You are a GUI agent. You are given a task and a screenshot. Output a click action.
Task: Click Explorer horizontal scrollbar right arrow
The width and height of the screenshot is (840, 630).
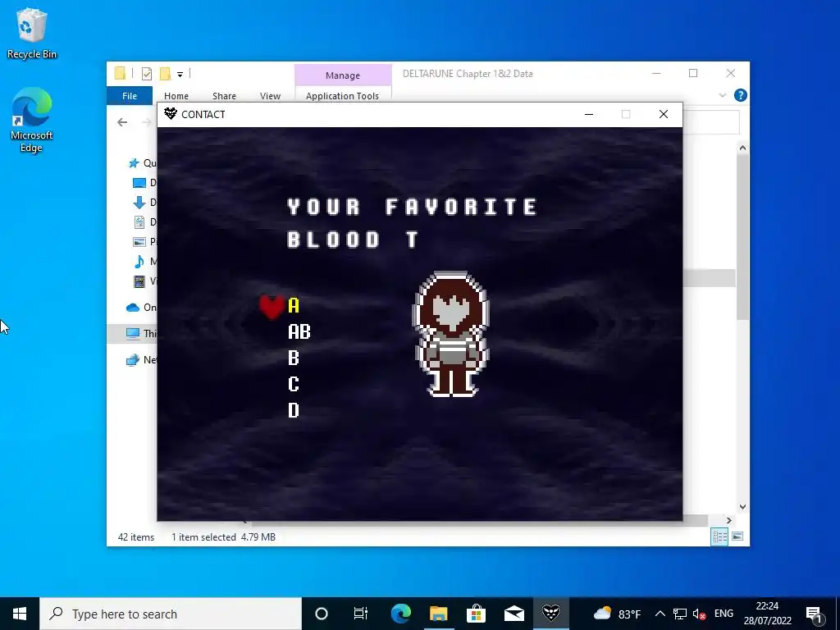(729, 520)
